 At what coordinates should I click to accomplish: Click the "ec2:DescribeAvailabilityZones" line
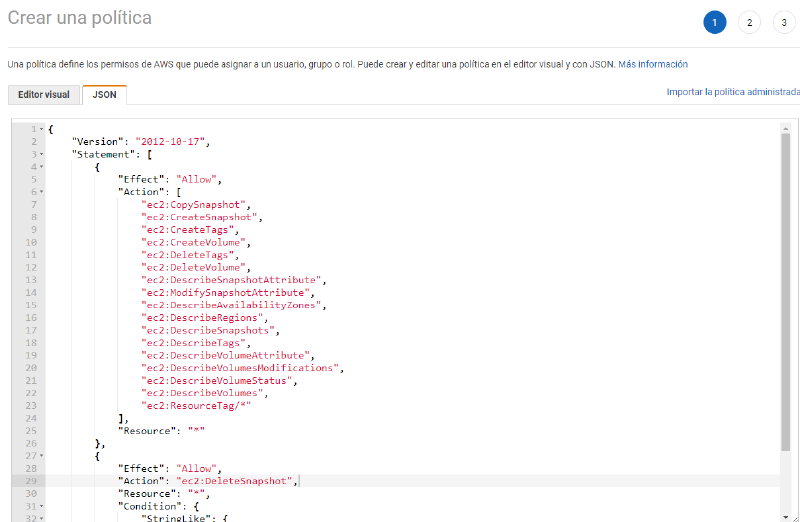231,305
